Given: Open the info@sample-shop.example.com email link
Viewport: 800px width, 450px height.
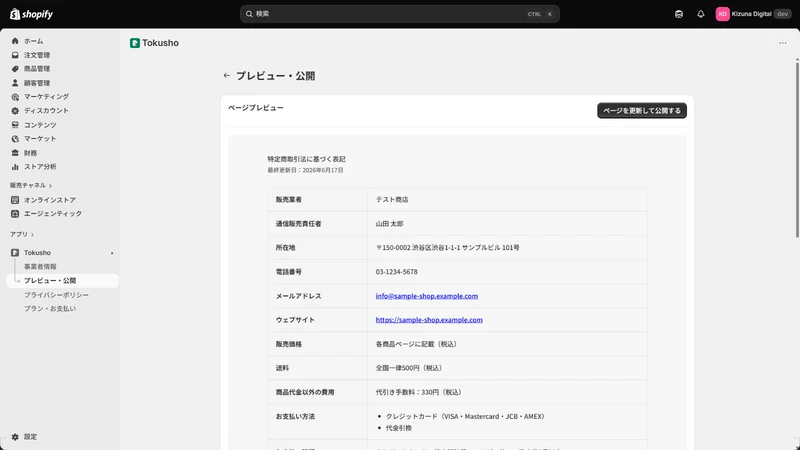Looking at the screenshot, I should tap(427, 296).
